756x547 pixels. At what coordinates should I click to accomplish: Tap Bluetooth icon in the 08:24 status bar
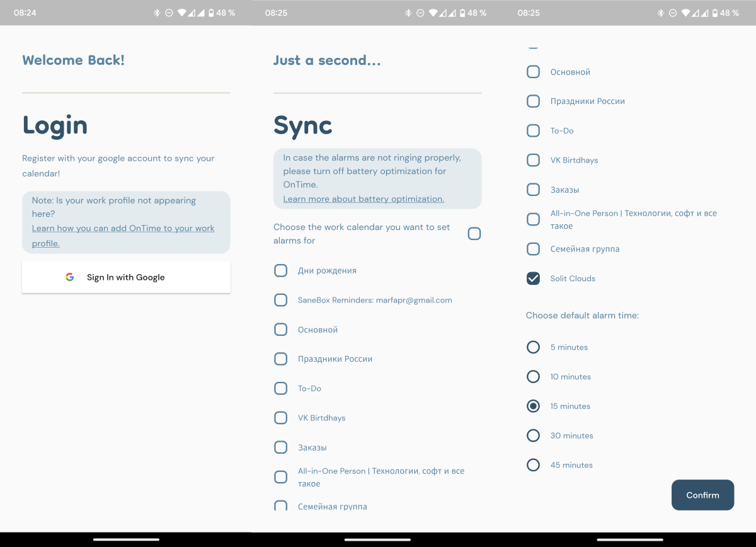(x=157, y=13)
